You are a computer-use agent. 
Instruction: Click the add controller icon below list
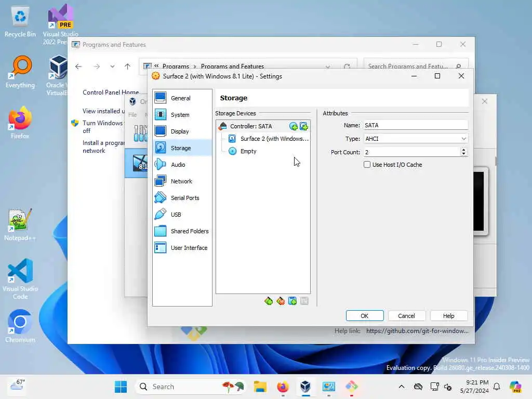click(269, 301)
